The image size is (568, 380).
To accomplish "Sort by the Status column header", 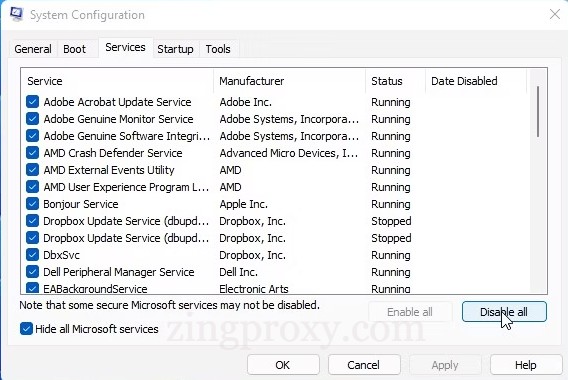I will pos(396,81).
